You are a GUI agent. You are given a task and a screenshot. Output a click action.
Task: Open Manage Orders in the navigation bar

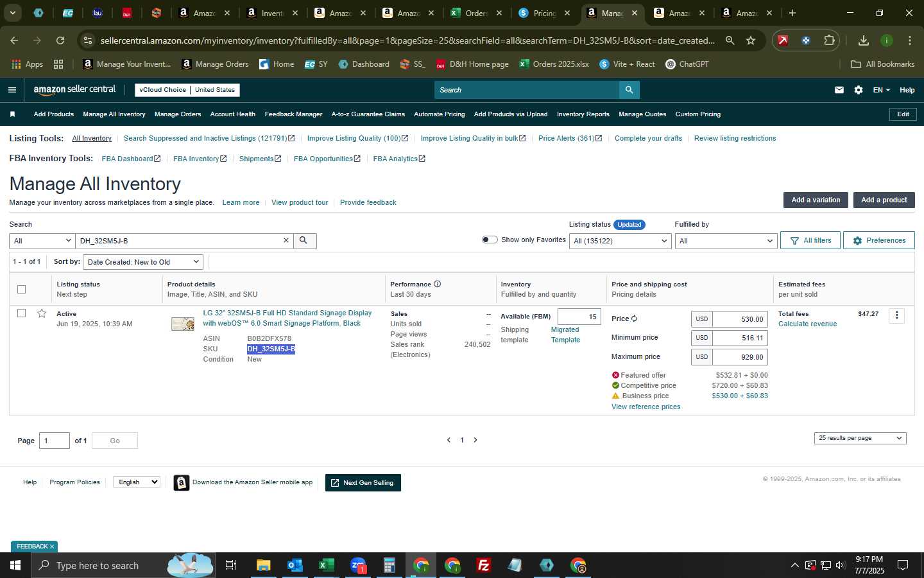178,114
